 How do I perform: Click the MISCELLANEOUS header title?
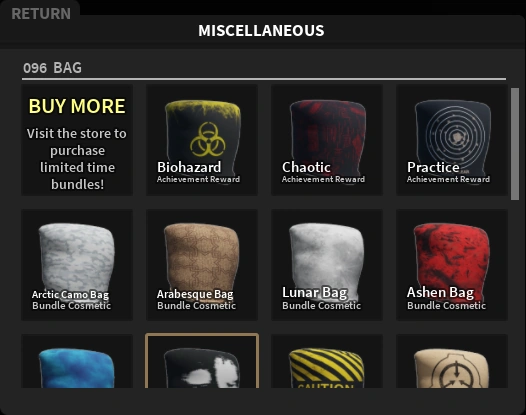261,31
